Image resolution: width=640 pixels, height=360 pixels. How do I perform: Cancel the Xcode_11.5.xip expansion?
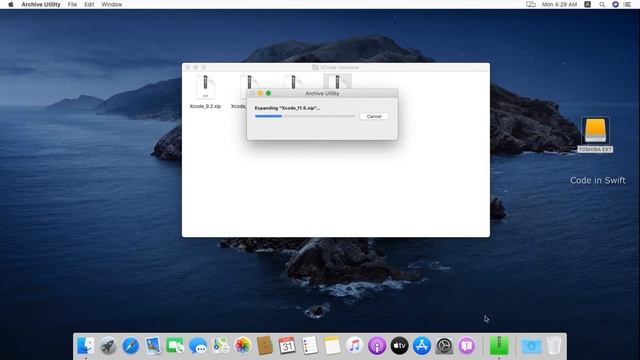pyautogui.click(x=374, y=116)
